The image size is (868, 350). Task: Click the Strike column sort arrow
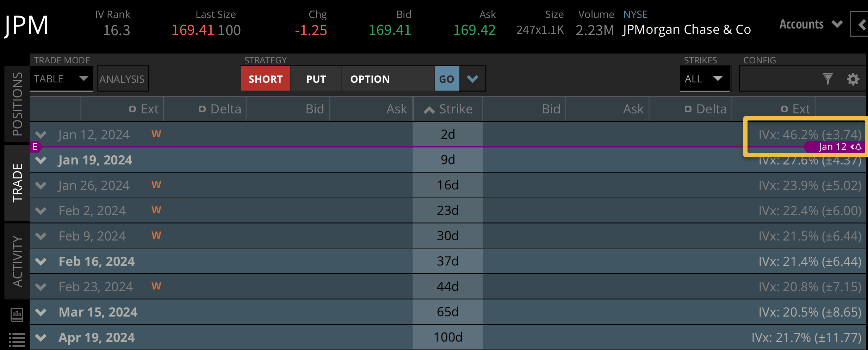[x=428, y=109]
